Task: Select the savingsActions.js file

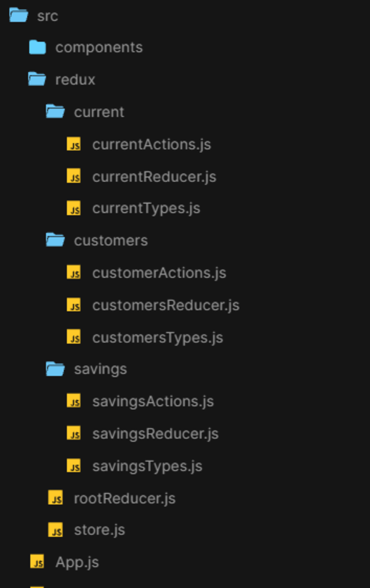Action: point(153,401)
